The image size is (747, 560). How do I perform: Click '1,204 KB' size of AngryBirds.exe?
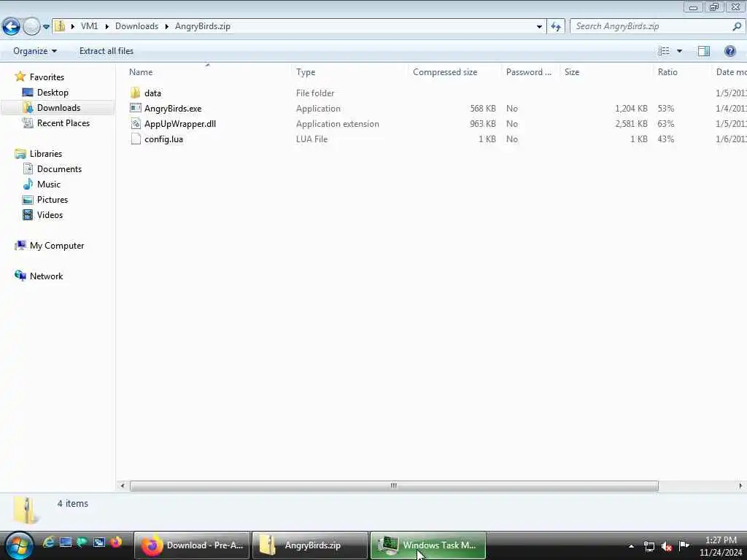click(x=631, y=109)
